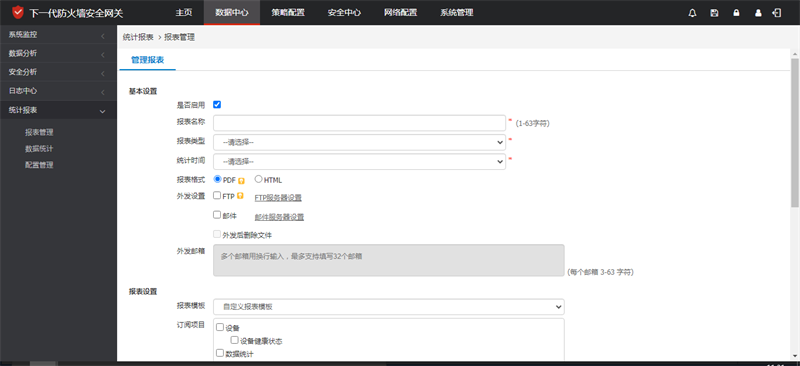The image size is (800, 366).
Task: Open the FTP服务器设置 link
Action: [278, 198]
